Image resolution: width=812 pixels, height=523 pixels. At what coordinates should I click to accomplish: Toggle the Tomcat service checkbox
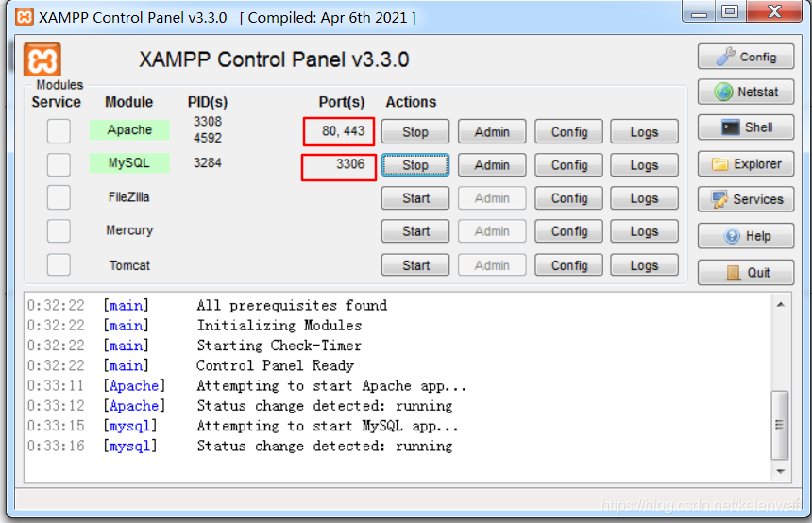click(x=59, y=264)
